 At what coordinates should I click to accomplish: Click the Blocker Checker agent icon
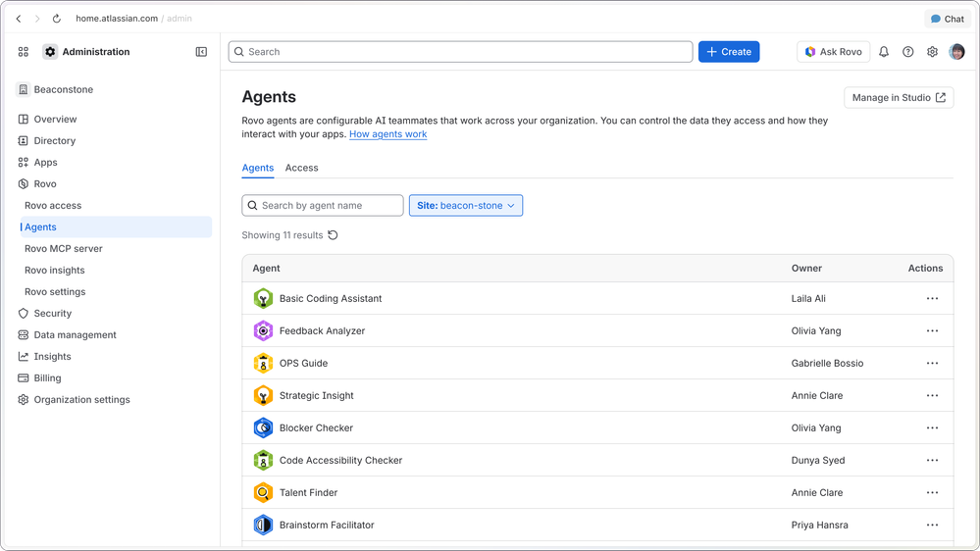click(x=263, y=427)
